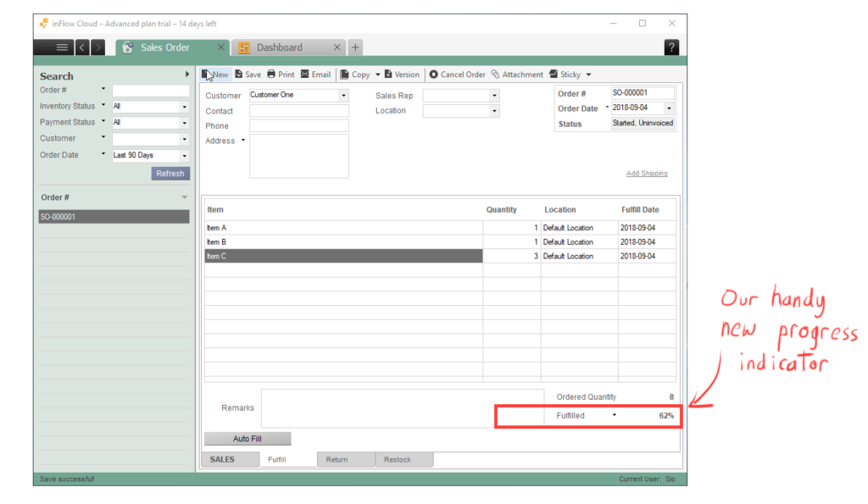Image resolution: width=868 pixels, height=504 pixels.
Task: Click the Add Shipping link
Action: tap(647, 174)
